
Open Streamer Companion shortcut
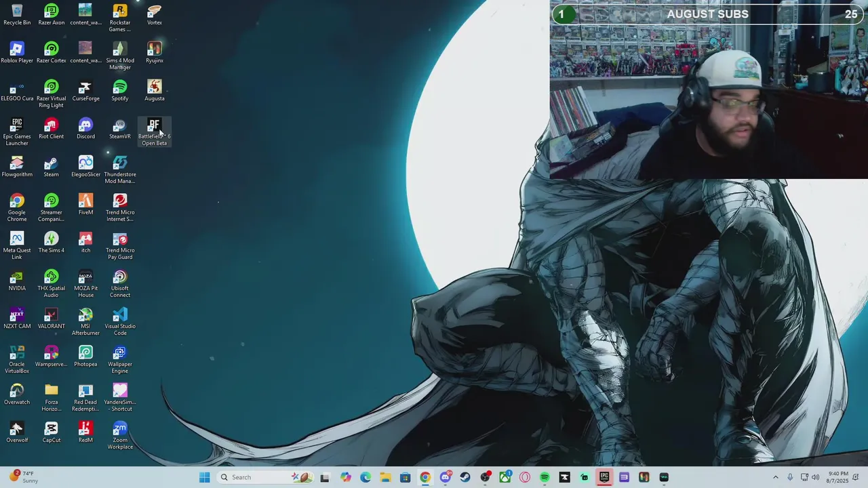pyautogui.click(x=52, y=207)
